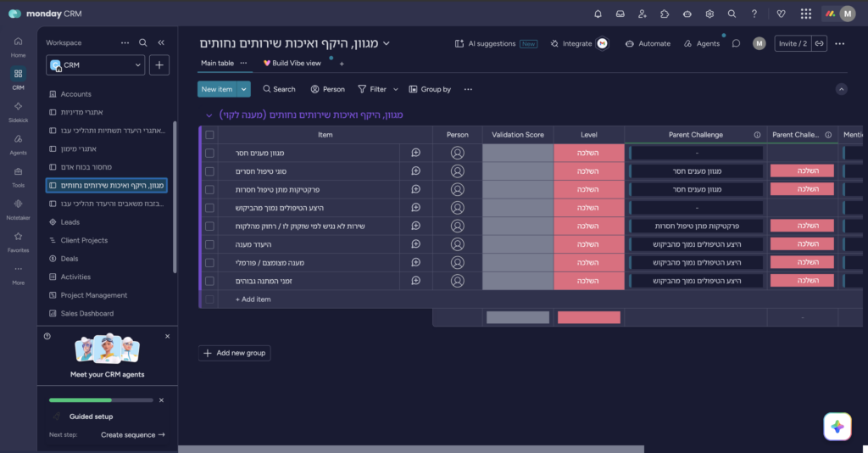Open the Filter options chevron
The width and height of the screenshot is (868, 453).
(x=395, y=89)
